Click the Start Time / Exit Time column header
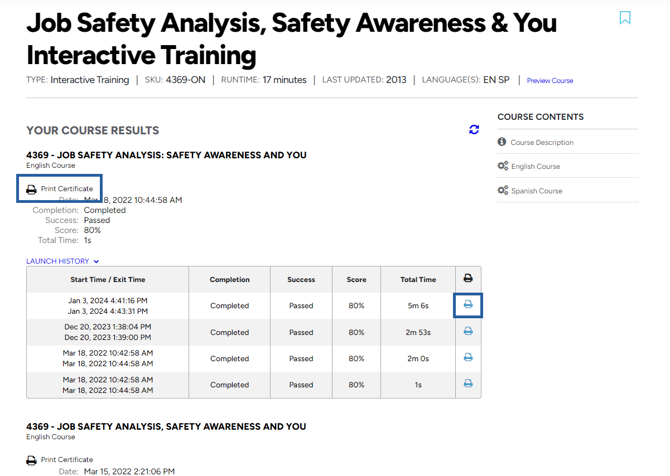Viewport: 670px width, 476px height. pyautogui.click(x=108, y=280)
